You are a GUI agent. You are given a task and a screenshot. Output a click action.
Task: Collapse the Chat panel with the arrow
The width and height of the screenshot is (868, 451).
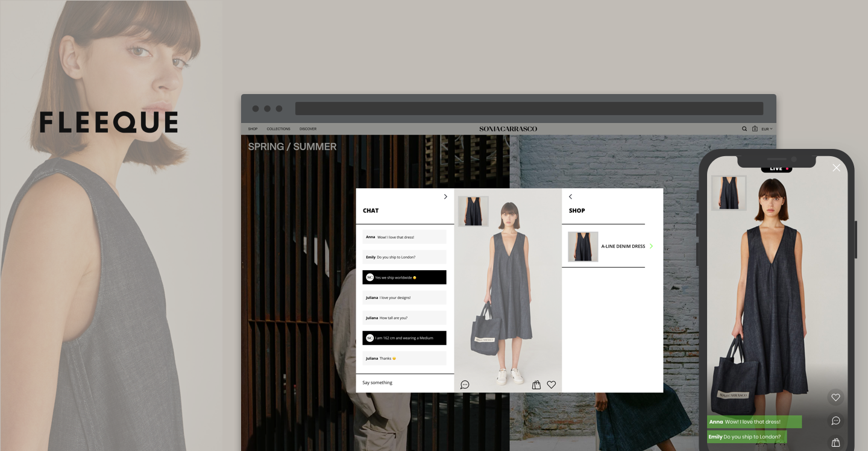click(445, 197)
